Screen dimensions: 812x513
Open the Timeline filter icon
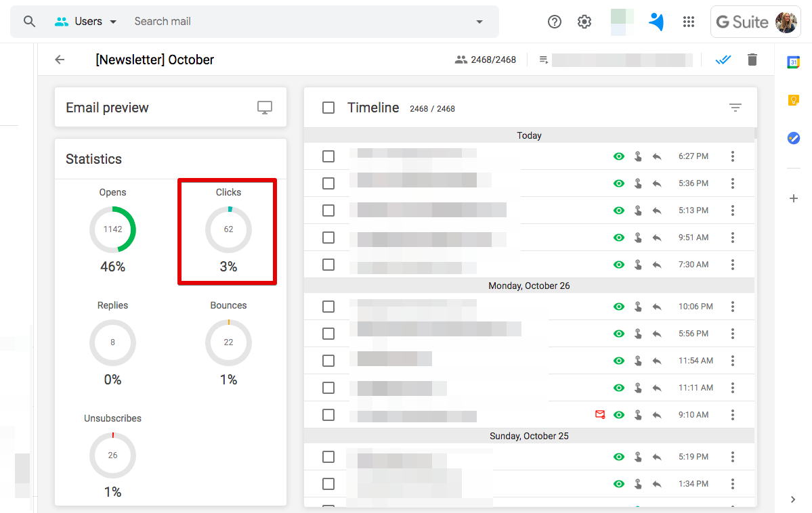pyautogui.click(x=735, y=107)
